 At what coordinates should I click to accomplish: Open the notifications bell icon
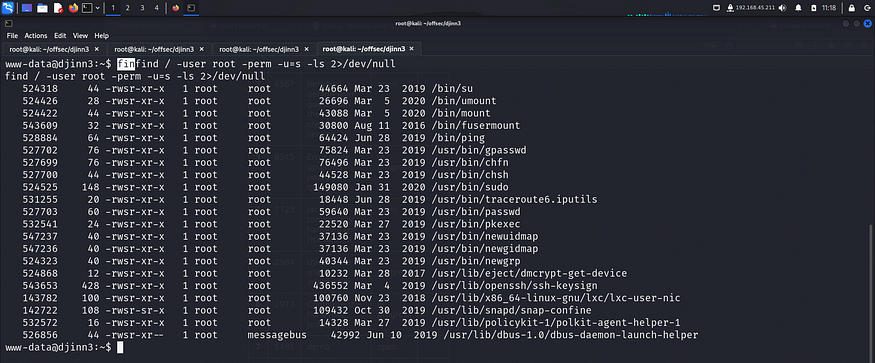click(799, 8)
